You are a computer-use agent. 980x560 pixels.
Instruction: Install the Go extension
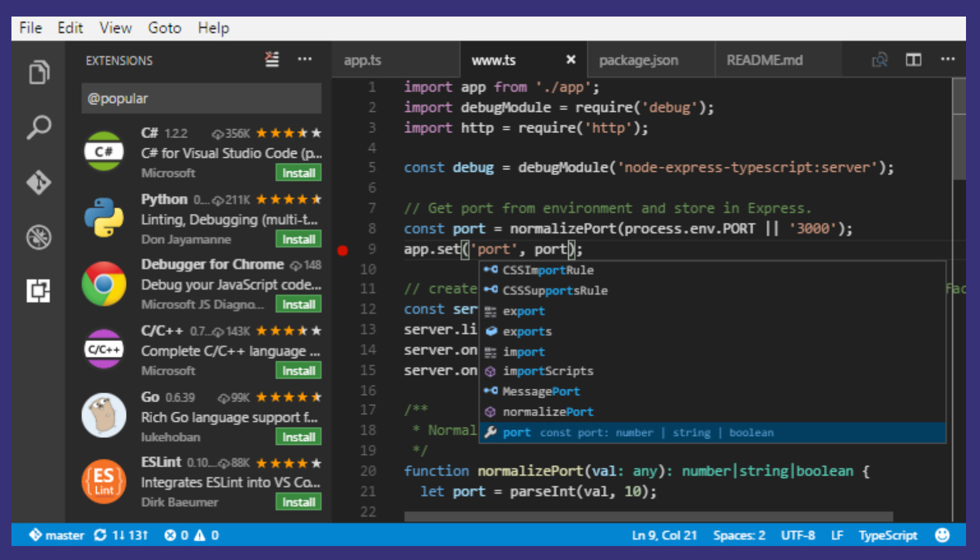click(x=298, y=437)
